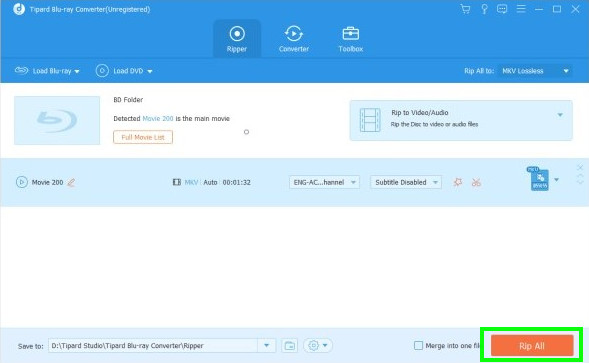Click the Full Movie List button
This screenshot has width=589, height=363.
pos(143,137)
